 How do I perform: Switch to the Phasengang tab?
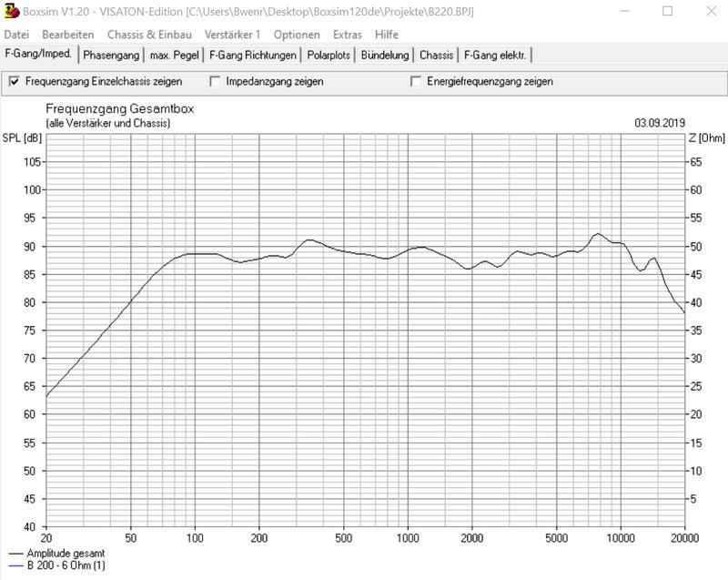pos(111,56)
